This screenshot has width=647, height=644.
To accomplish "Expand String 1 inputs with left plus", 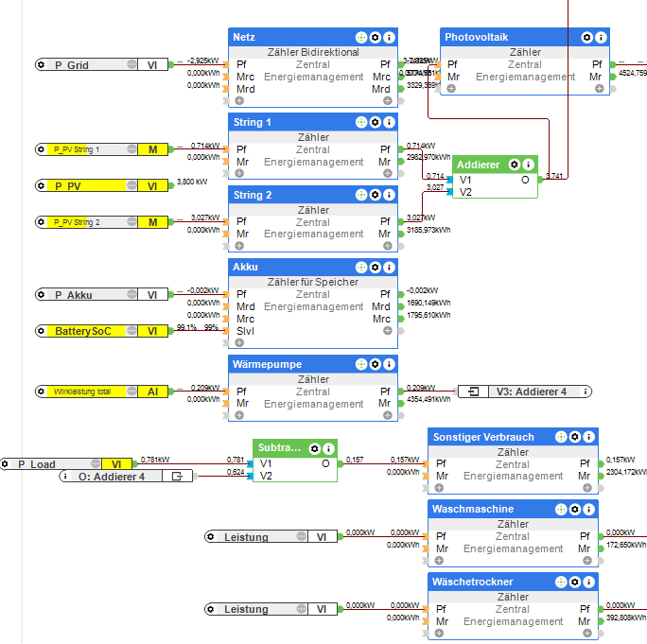I will (239, 173).
